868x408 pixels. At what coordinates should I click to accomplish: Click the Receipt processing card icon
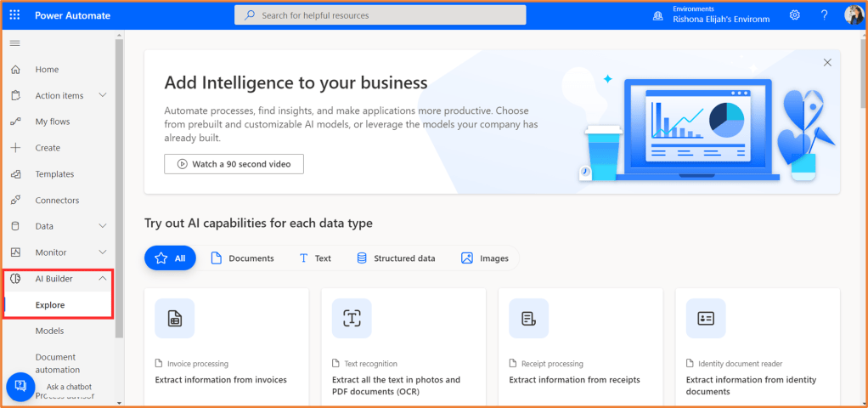tap(528, 319)
